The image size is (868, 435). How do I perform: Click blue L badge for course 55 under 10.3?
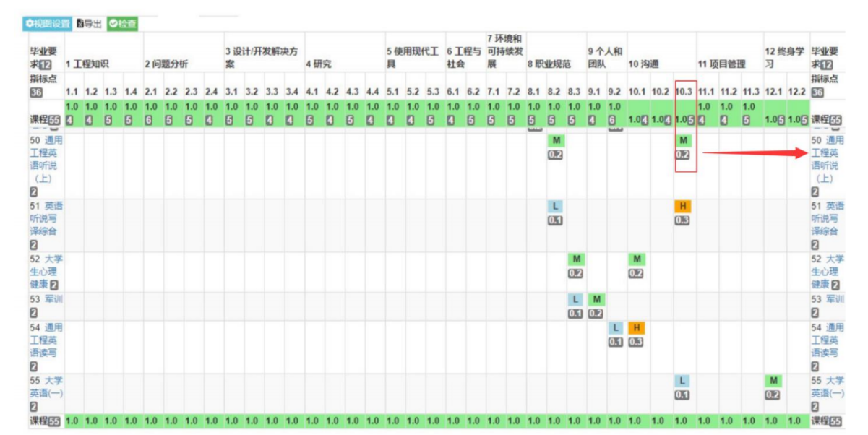[683, 381]
